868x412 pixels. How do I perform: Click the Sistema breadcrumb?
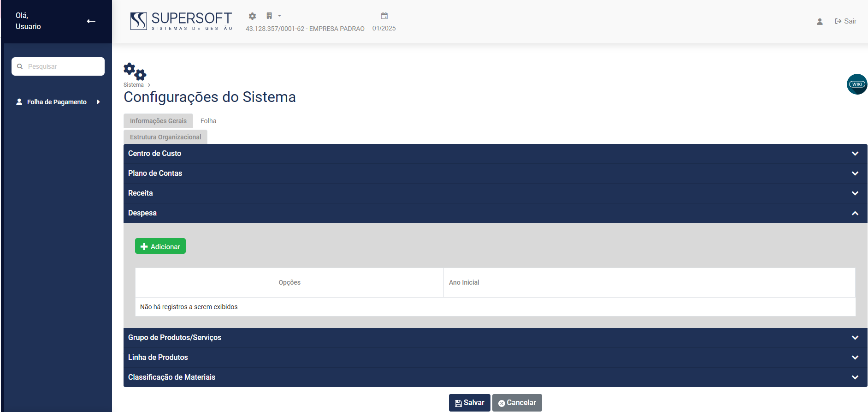(133, 85)
